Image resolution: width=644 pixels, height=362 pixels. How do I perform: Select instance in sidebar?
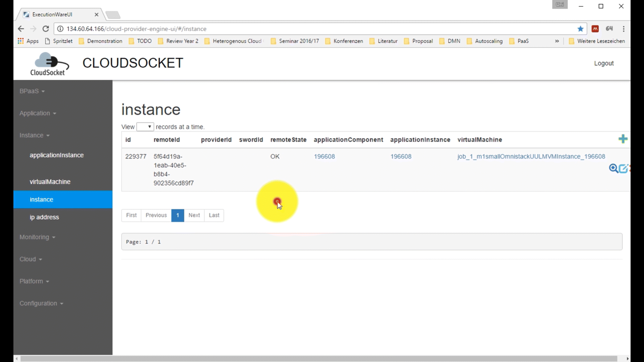click(x=63, y=199)
